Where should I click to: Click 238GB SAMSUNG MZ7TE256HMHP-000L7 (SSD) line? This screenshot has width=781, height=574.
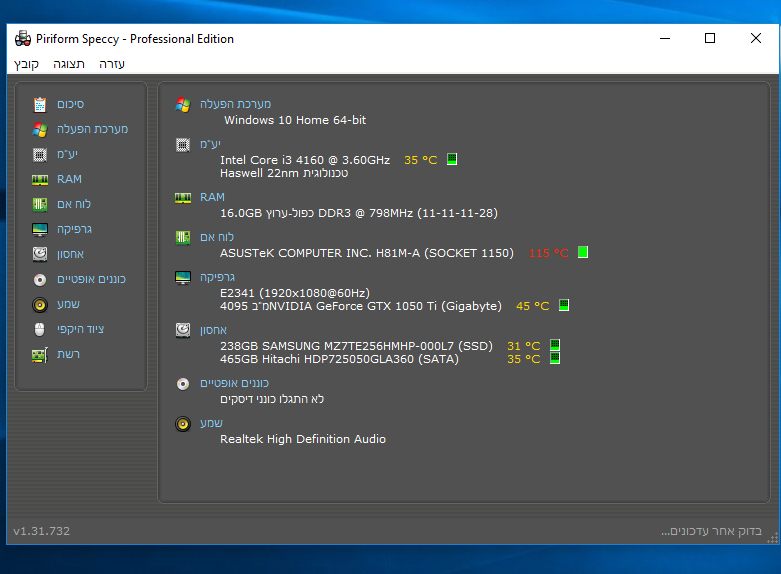pyautogui.click(x=356, y=346)
